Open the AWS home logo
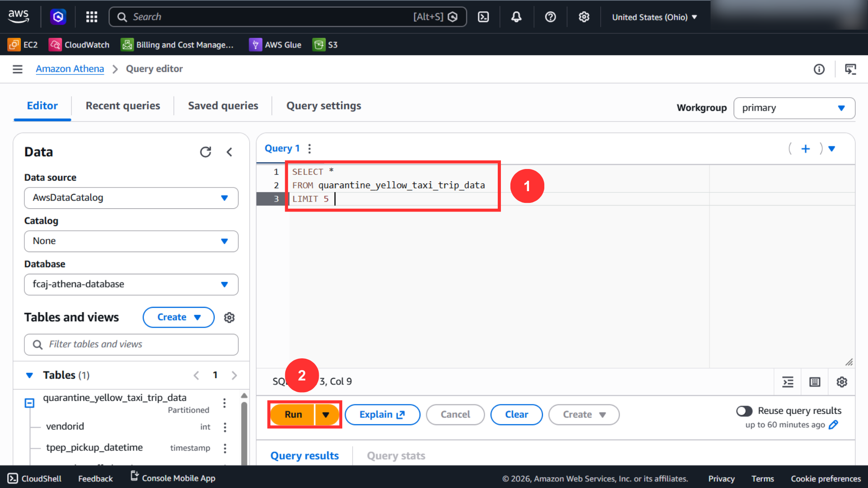Screen dimensions: 868x488 19,17
